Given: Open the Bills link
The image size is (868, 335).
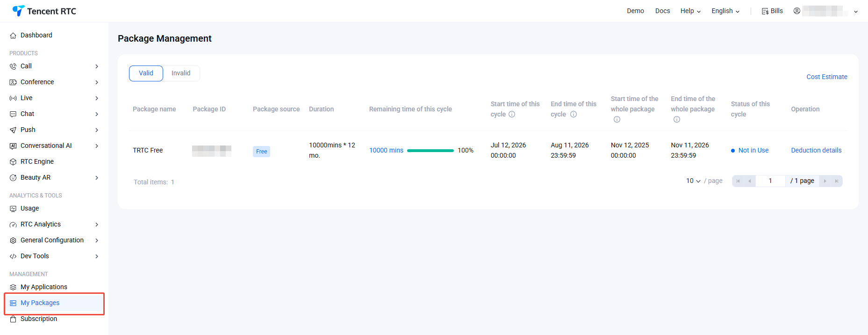Looking at the screenshot, I should (x=772, y=11).
